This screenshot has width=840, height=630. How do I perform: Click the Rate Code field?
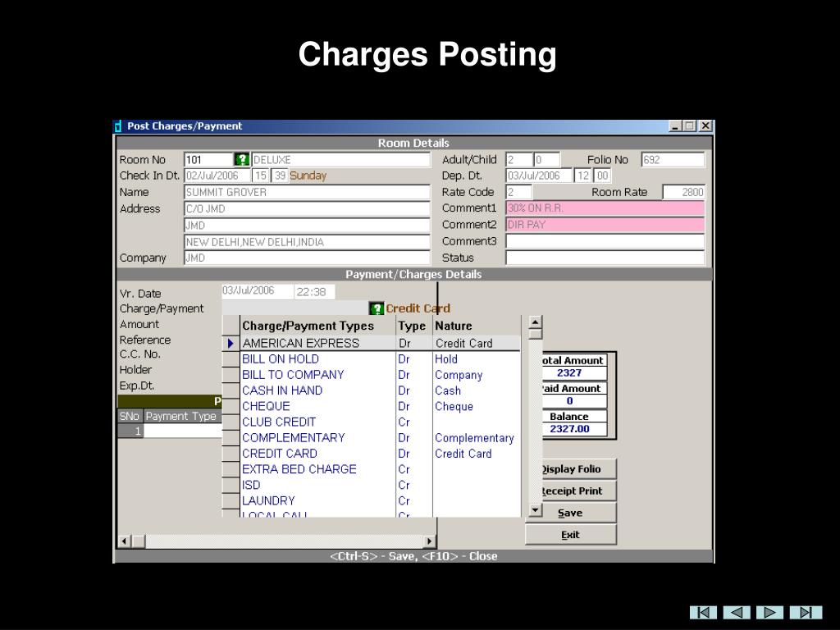point(519,192)
